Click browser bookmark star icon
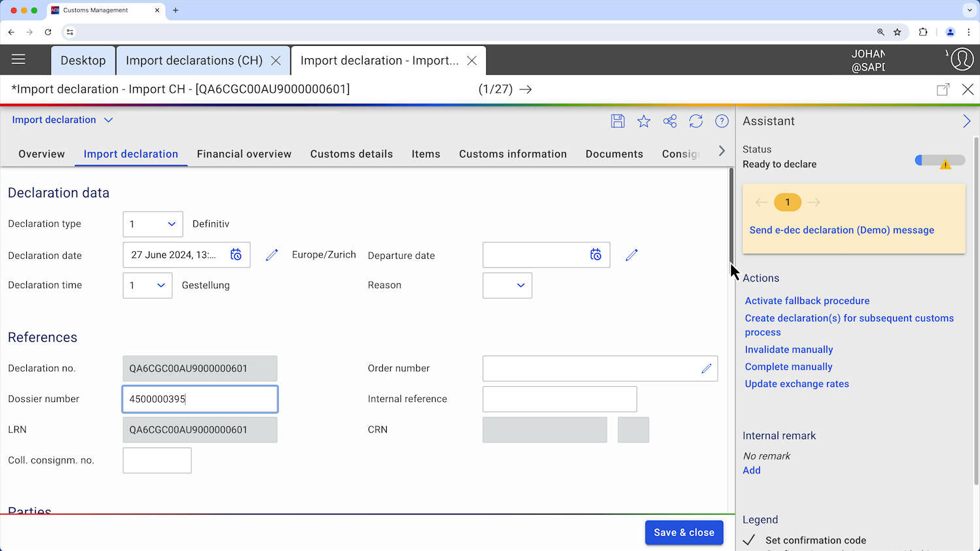This screenshot has width=980, height=551. click(897, 32)
